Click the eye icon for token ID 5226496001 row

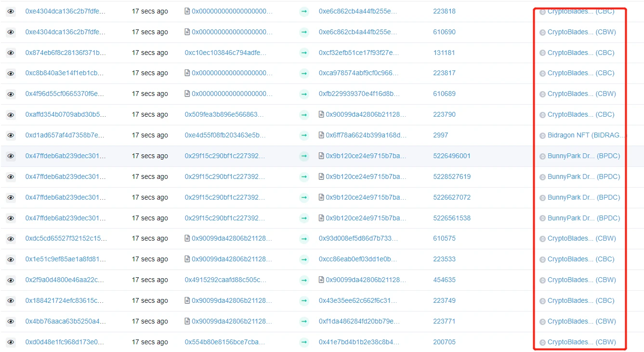coord(11,156)
